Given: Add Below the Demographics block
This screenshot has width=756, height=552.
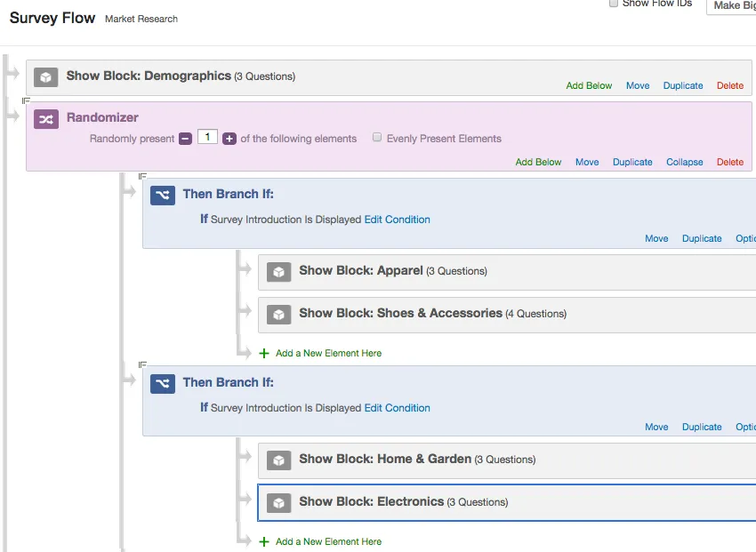Looking at the screenshot, I should coord(589,85).
